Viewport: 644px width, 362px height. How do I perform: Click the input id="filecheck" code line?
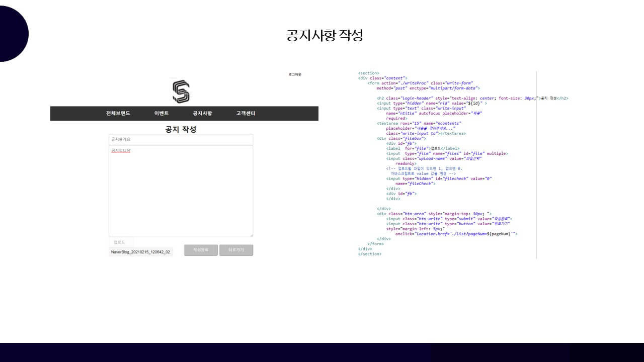click(439, 178)
